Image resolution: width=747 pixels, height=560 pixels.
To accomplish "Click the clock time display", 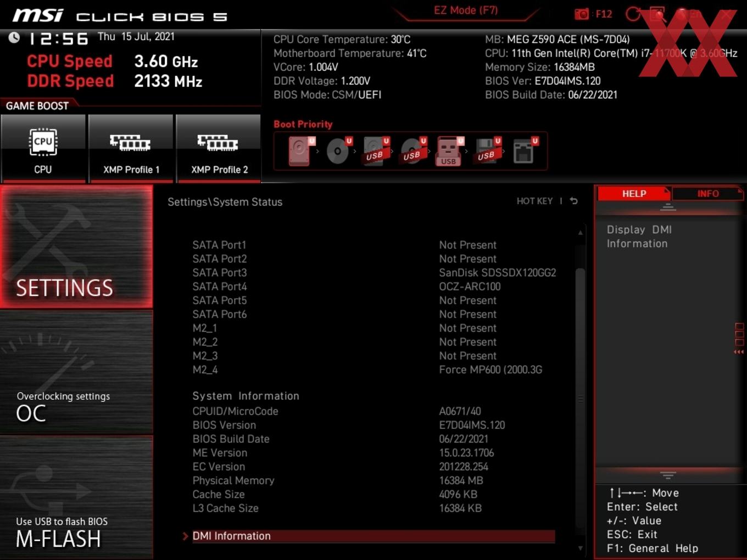I will click(x=58, y=38).
